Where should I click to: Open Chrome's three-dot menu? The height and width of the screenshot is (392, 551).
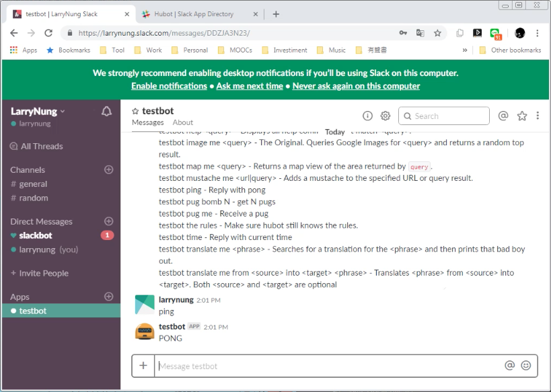(x=538, y=33)
